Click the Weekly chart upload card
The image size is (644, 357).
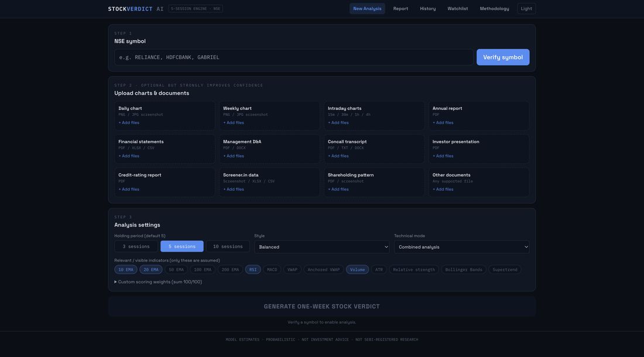click(x=269, y=116)
